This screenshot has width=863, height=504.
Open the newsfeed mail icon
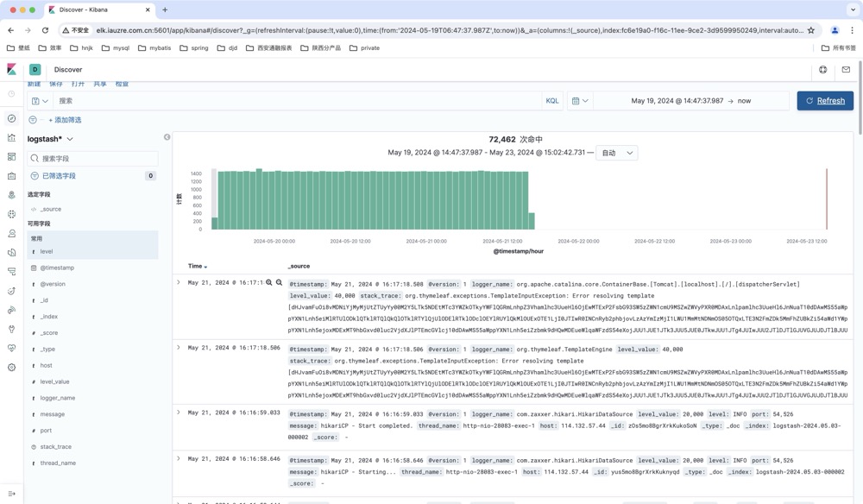tap(846, 70)
